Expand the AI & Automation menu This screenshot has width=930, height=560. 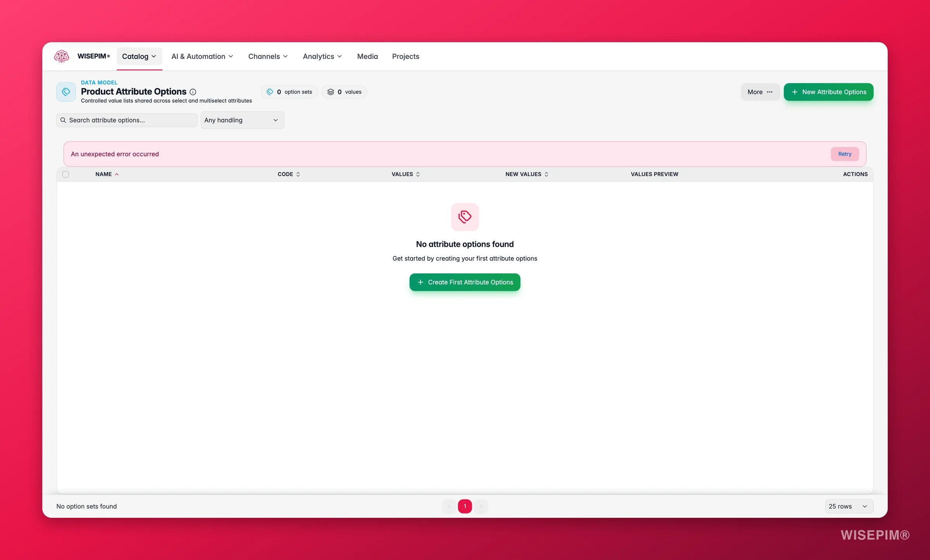(x=202, y=57)
